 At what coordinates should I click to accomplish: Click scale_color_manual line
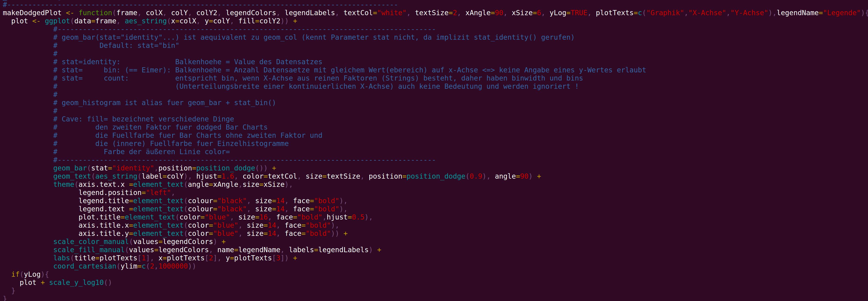tap(139, 242)
